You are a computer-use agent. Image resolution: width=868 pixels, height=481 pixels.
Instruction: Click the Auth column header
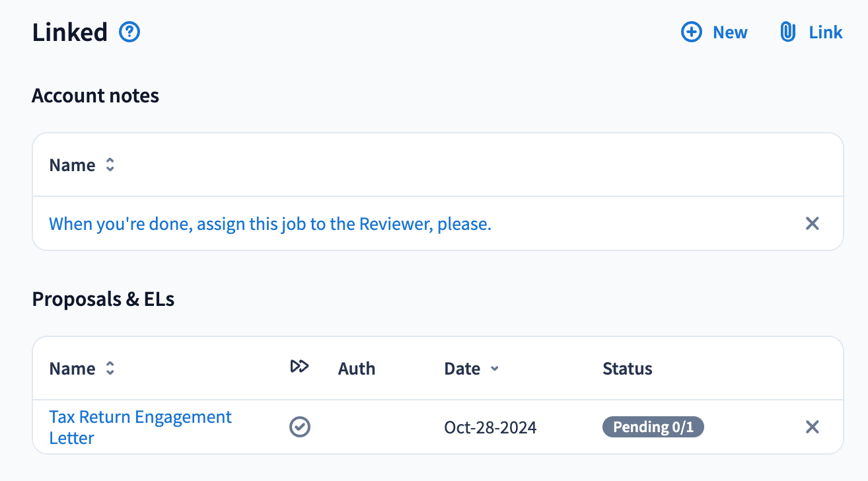tap(356, 369)
